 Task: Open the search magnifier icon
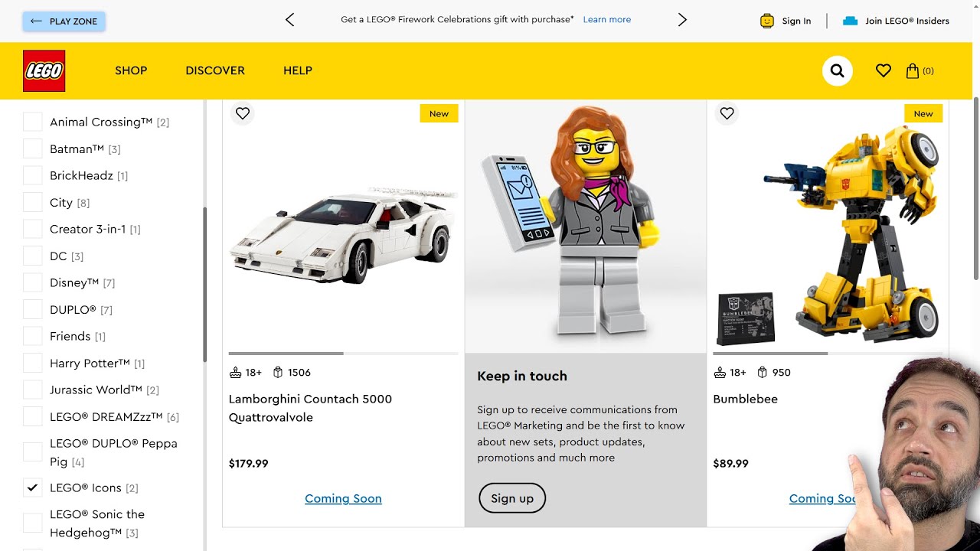(837, 70)
